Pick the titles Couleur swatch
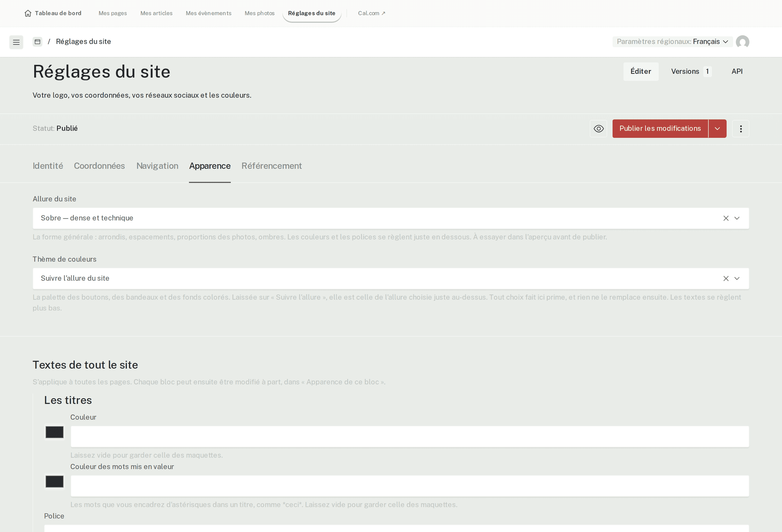 click(x=54, y=432)
